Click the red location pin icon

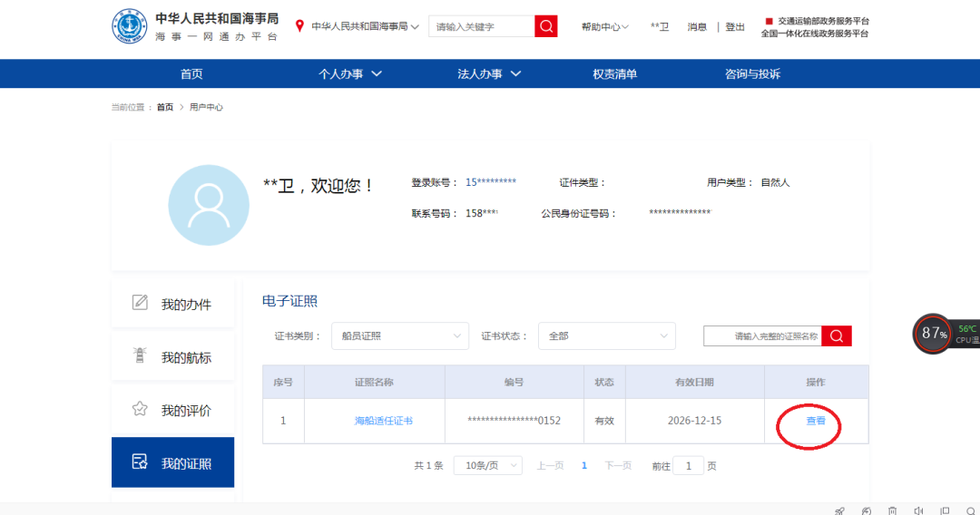point(299,26)
